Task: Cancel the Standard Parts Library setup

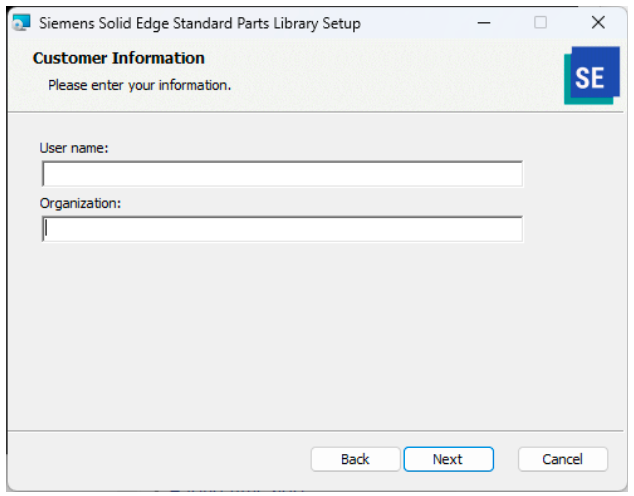Action: [x=562, y=459]
